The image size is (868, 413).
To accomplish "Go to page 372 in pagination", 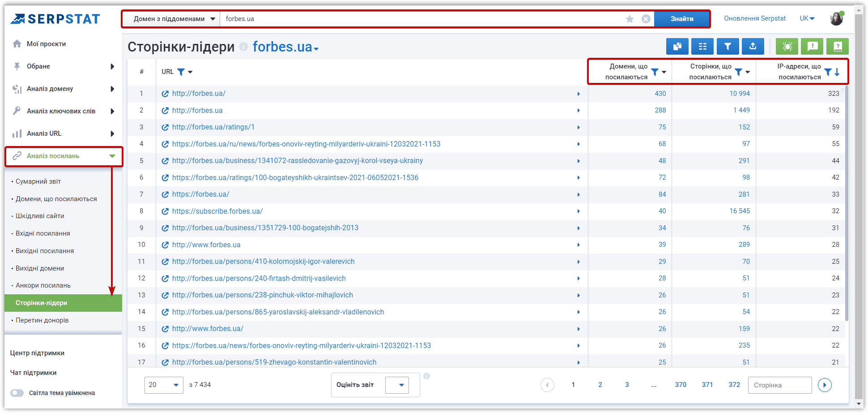I will point(734,385).
